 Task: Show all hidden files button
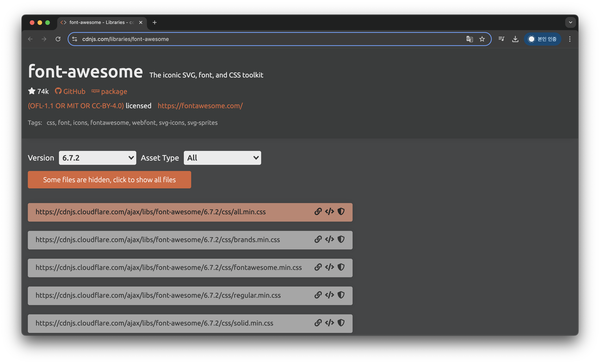[x=109, y=179]
